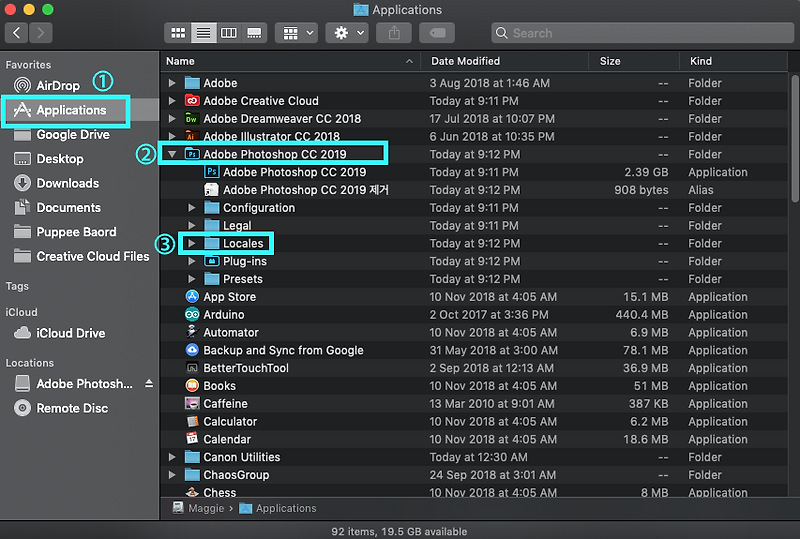The image size is (800, 539).
Task: Select the Adobe Creative Cloud folder icon
Action: (x=192, y=101)
